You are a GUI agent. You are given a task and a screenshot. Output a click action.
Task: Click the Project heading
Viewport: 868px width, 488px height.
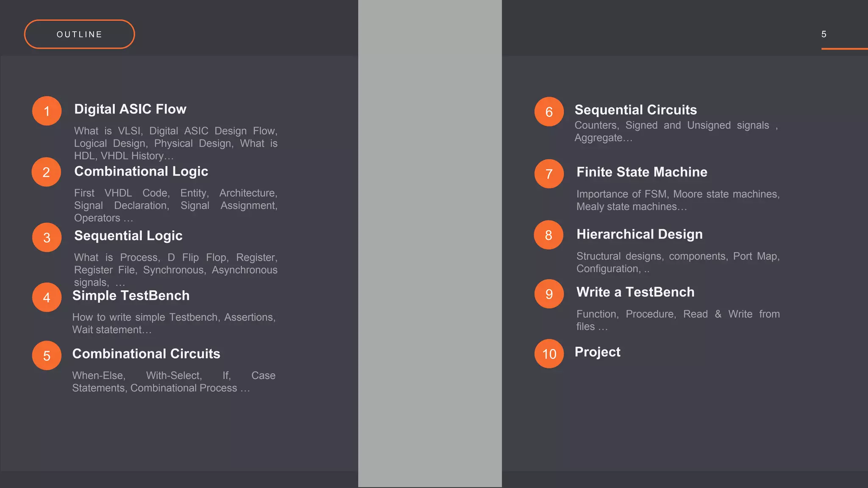(x=597, y=352)
